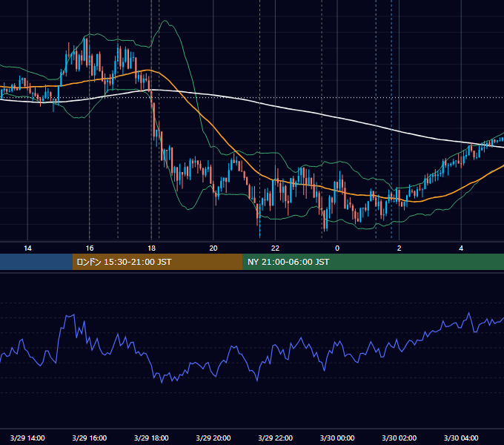
Task: Click the '3/30 04:00' date label
Action: point(461,438)
